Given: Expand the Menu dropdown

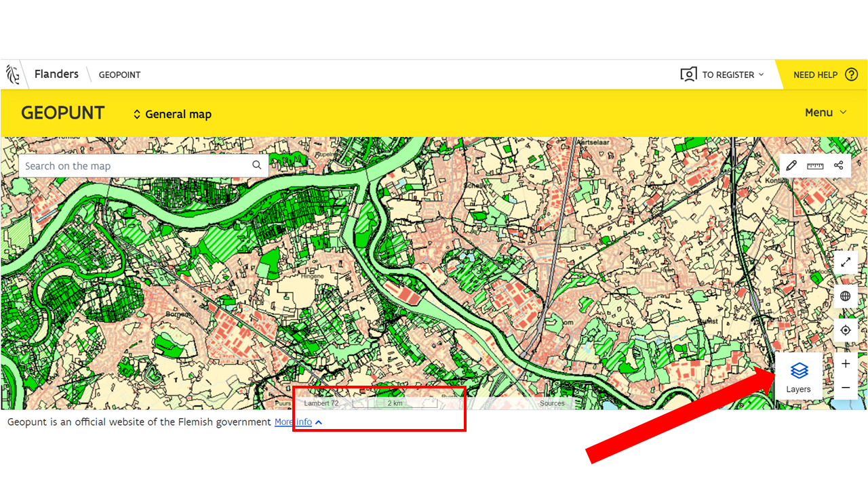Looking at the screenshot, I should (825, 113).
